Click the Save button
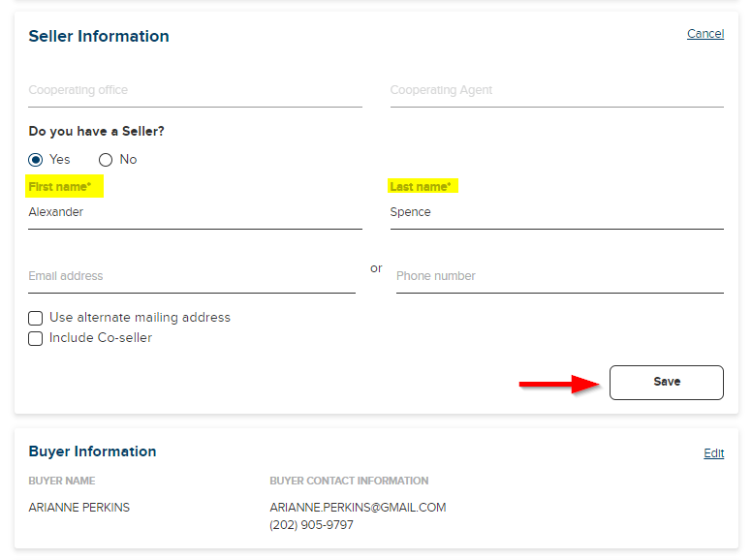Screen dimensions: 752x560 coord(666,382)
